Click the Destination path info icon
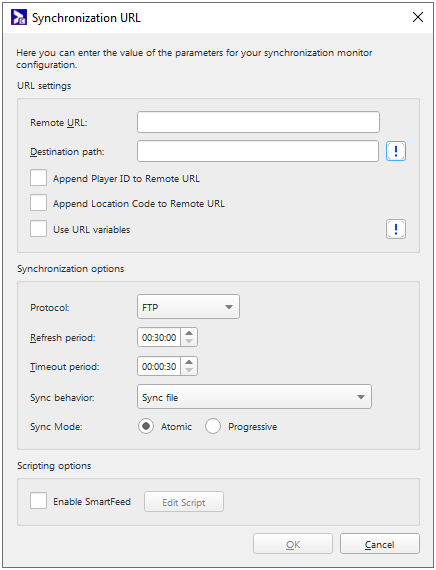Image resolution: width=436 pixels, height=570 pixels. (396, 151)
